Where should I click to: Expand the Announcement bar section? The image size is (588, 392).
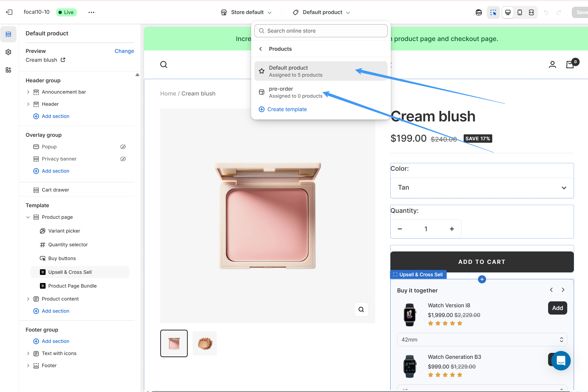pos(28,92)
